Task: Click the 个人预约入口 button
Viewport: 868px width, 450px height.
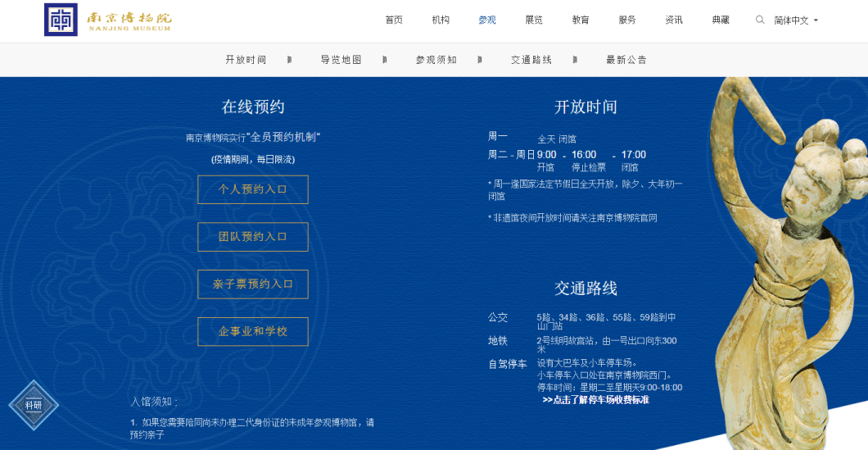Action: coord(253,189)
